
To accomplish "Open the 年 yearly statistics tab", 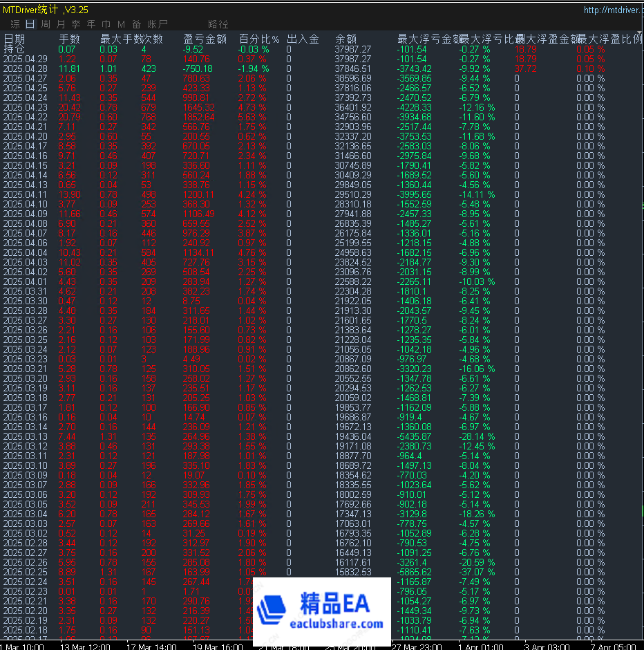I will 91,24.
